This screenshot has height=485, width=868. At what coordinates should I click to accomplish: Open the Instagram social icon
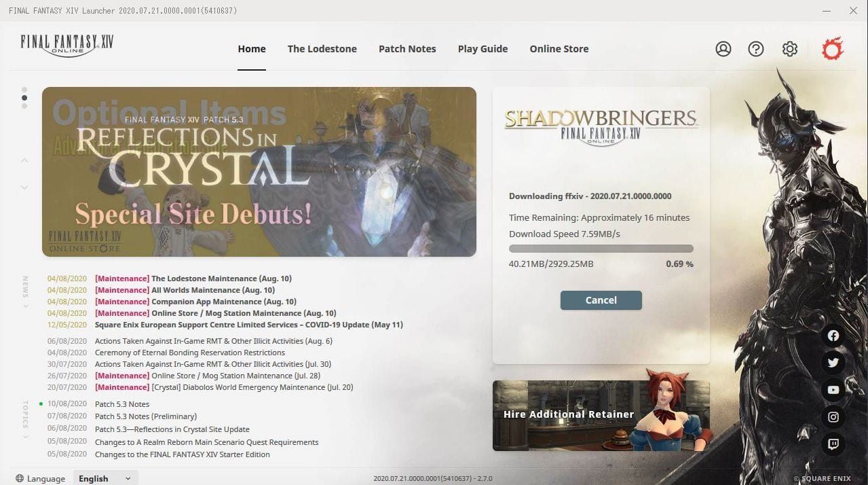(x=833, y=417)
